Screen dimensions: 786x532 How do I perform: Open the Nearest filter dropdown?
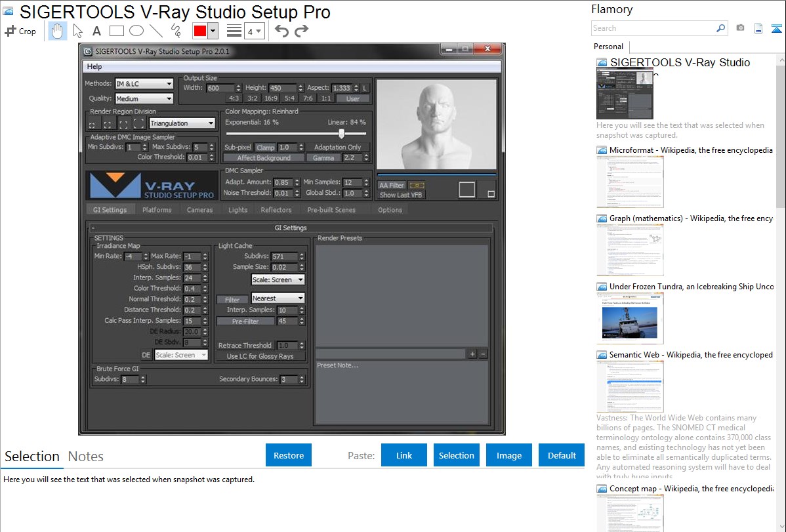pos(278,298)
